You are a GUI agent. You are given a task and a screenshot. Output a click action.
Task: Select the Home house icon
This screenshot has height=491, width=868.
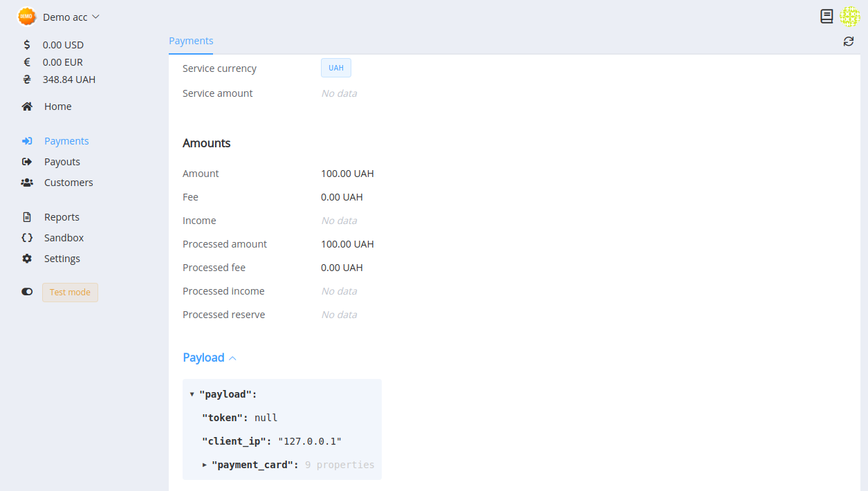pos(26,106)
